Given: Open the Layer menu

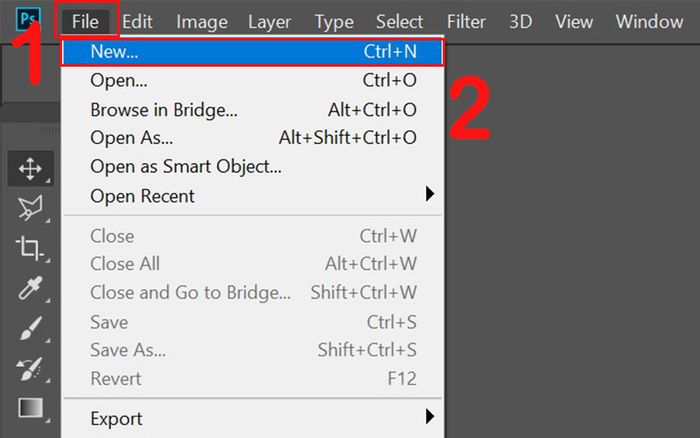Looking at the screenshot, I should point(270,21).
